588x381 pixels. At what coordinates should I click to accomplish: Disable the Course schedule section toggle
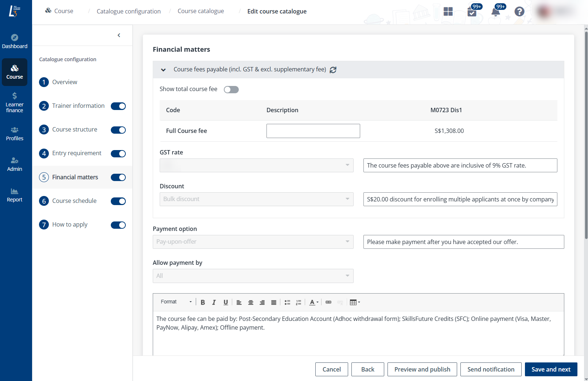point(118,201)
